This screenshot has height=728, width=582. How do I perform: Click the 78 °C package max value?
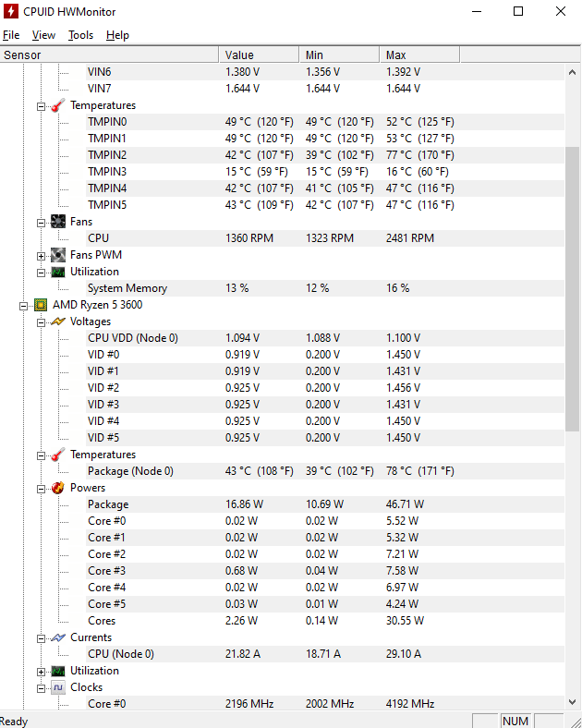[420, 471]
